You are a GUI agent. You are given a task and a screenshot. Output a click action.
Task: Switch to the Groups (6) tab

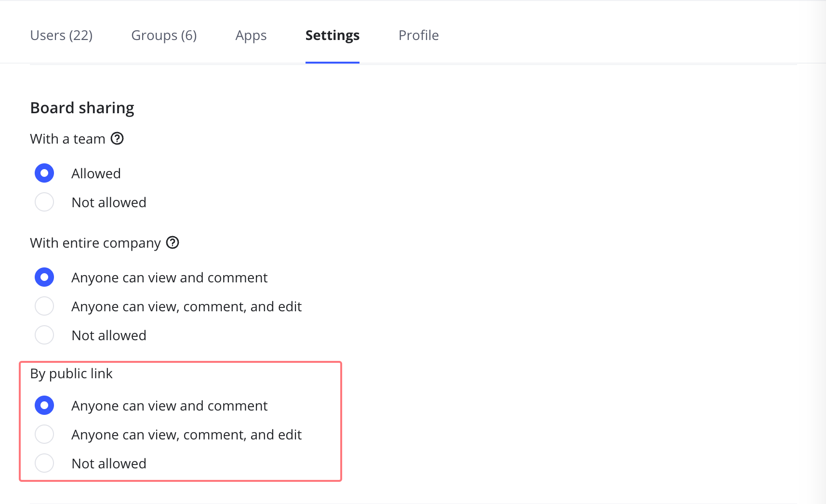point(164,36)
